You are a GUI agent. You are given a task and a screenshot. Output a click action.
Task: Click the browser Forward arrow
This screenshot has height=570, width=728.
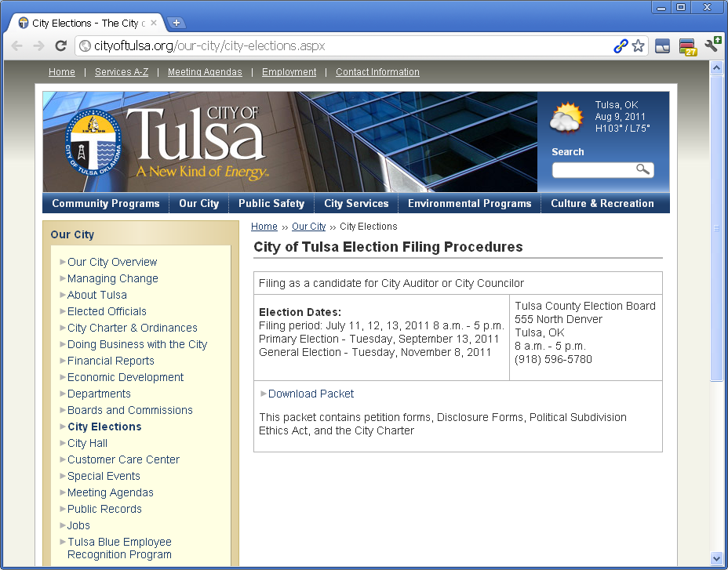click(x=39, y=46)
